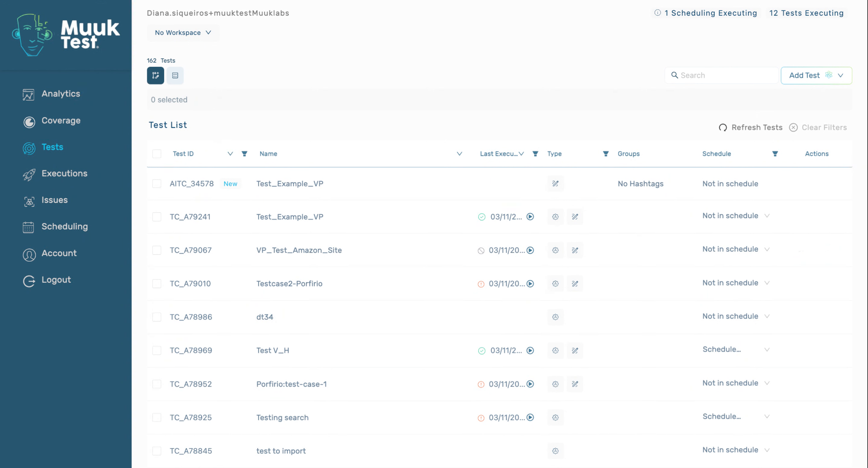This screenshot has width=868, height=468.
Task: Open the Schedule column filter funnel
Action: tap(775, 154)
